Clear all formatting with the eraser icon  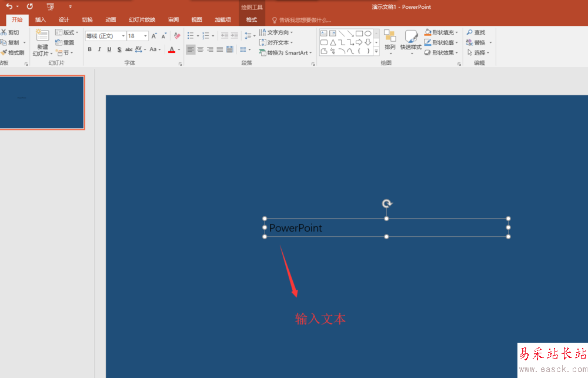177,36
